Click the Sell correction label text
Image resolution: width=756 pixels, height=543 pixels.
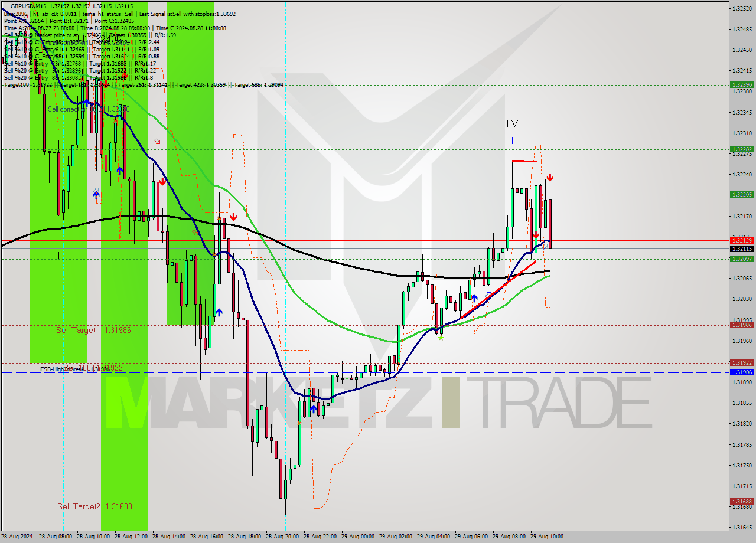(x=89, y=109)
